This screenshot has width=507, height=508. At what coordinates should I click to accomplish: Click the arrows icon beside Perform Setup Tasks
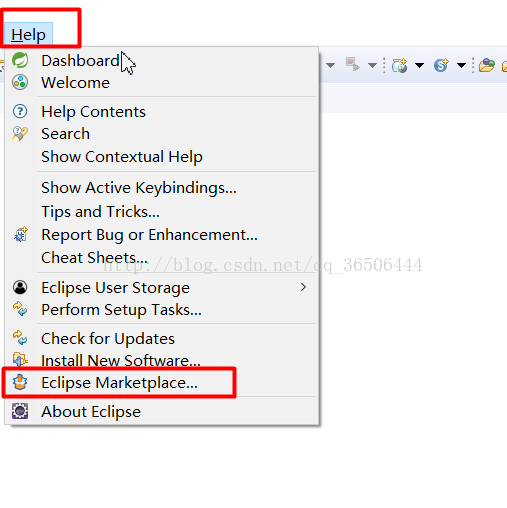20,309
